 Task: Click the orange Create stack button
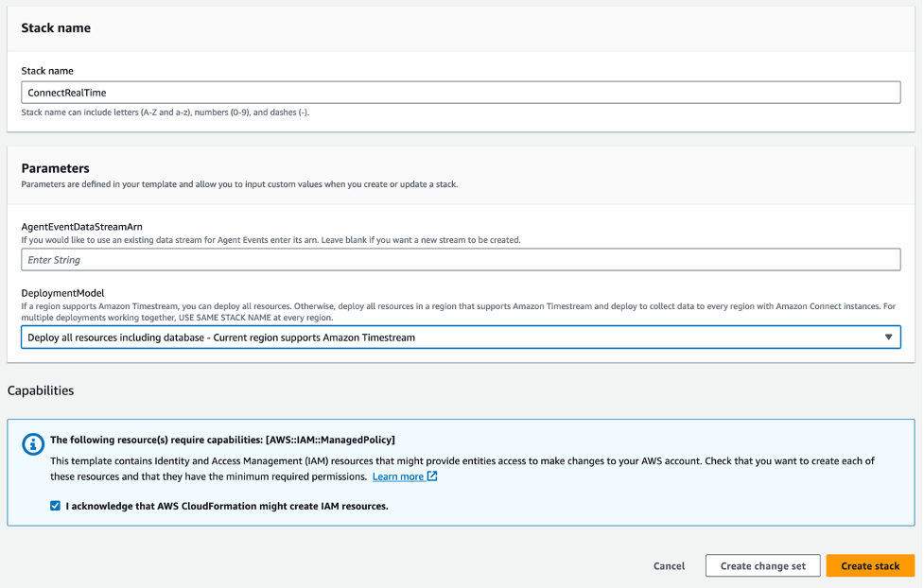(x=870, y=565)
